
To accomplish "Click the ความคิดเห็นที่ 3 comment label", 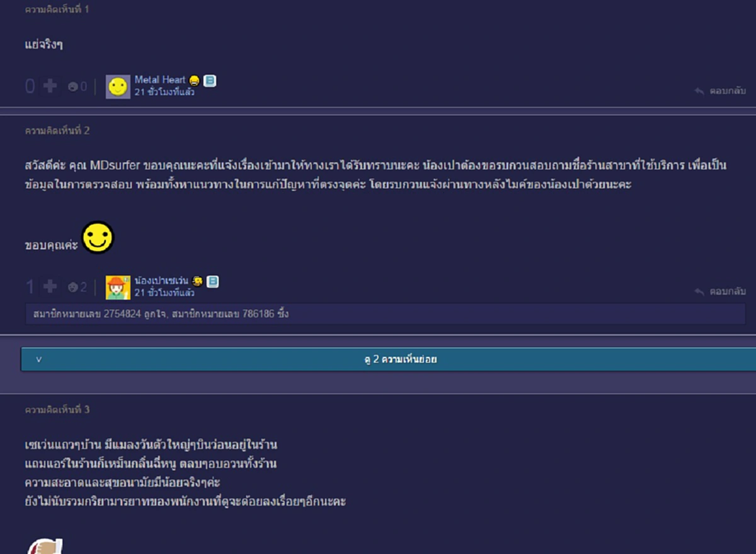I will 57,410.
